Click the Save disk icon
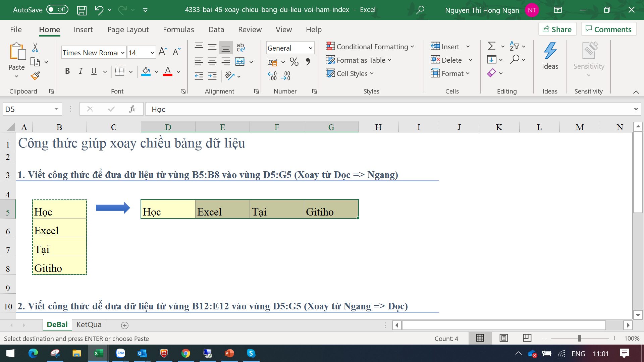 coord(82,10)
